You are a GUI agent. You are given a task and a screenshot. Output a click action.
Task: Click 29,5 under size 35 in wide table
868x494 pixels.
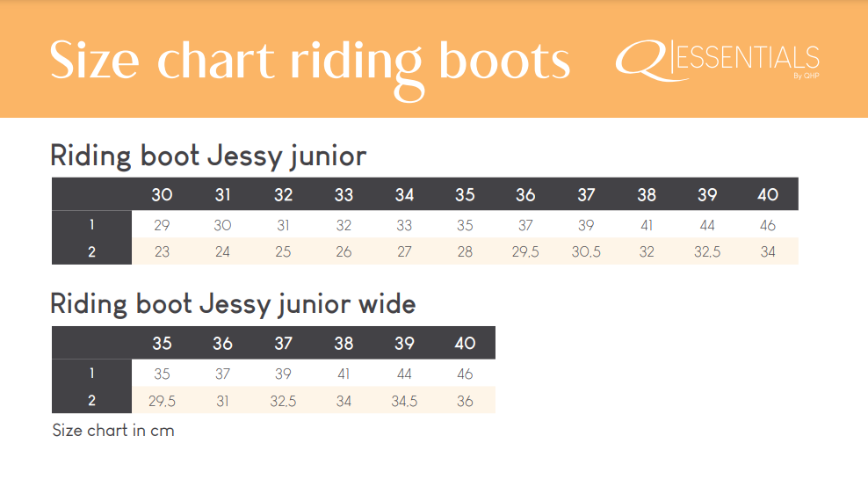[162, 401]
